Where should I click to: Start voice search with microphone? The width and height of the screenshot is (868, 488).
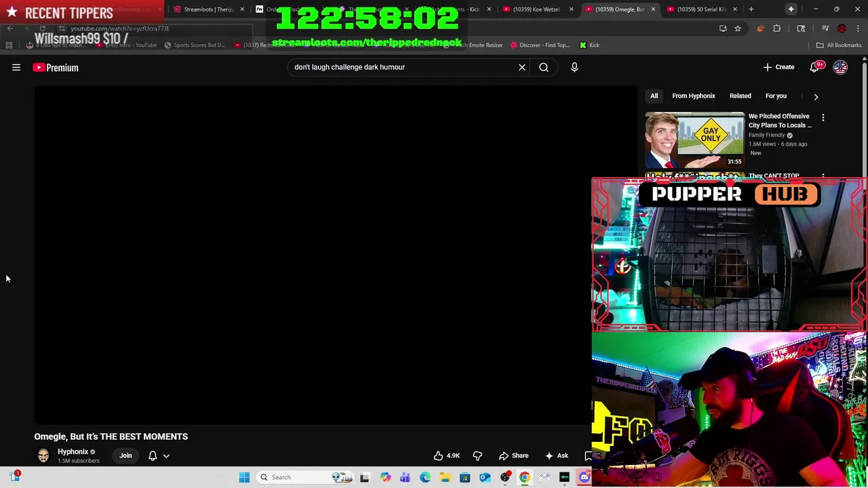[x=574, y=67]
